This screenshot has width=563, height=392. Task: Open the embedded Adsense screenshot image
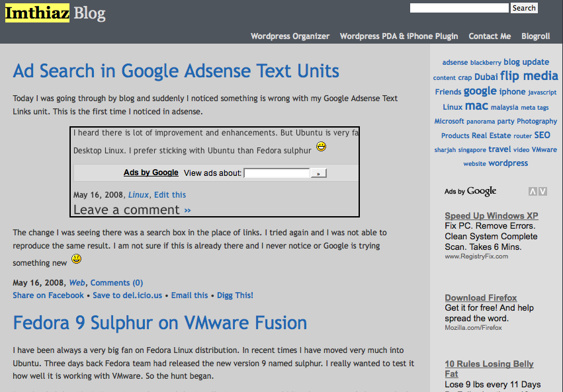214,172
